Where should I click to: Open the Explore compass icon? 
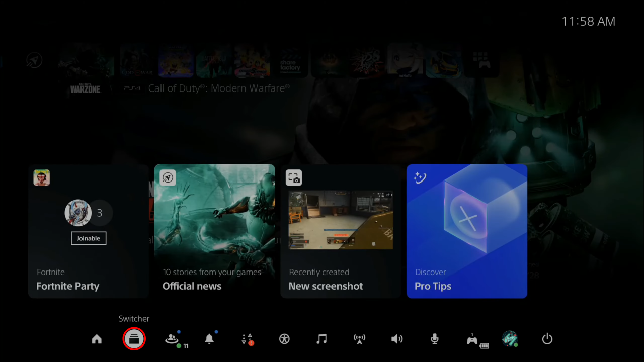[x=34, y=60]
